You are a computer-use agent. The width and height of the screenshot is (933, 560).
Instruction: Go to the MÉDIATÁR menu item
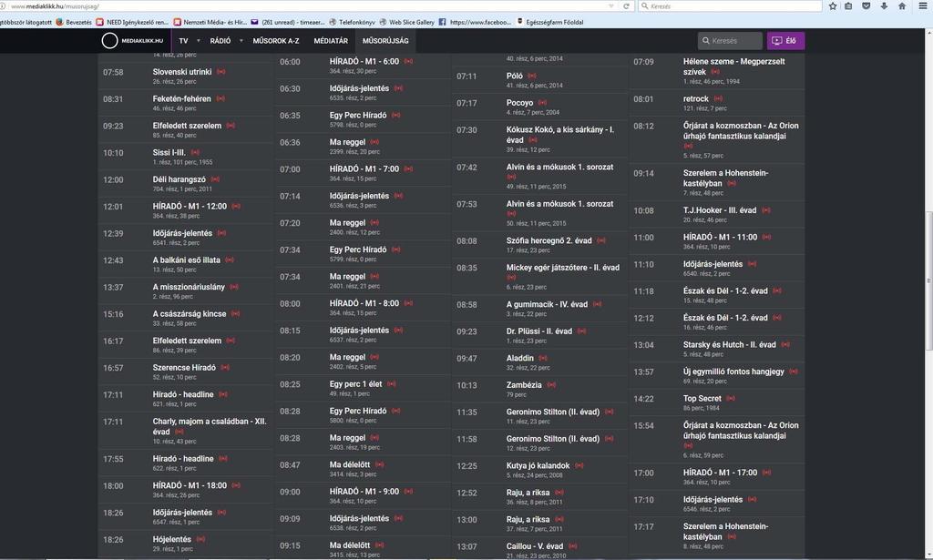(331, 41)
